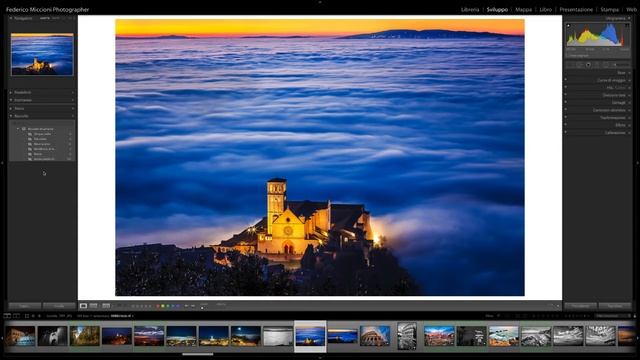Select next photo arrow in toolbar
640x360 pixels.
(x=193, y=306)
